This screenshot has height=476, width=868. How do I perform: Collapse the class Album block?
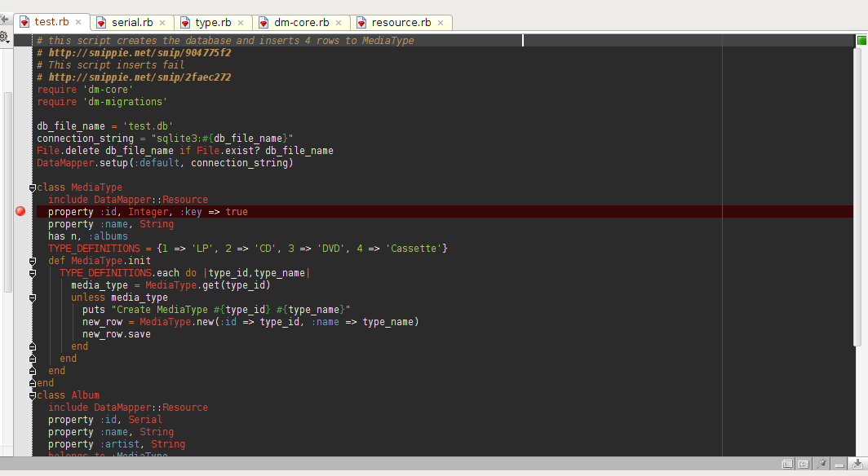tap(33, 395)
